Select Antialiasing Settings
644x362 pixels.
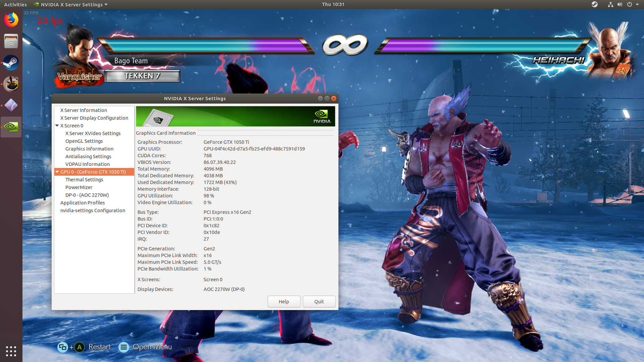point(88,157)
